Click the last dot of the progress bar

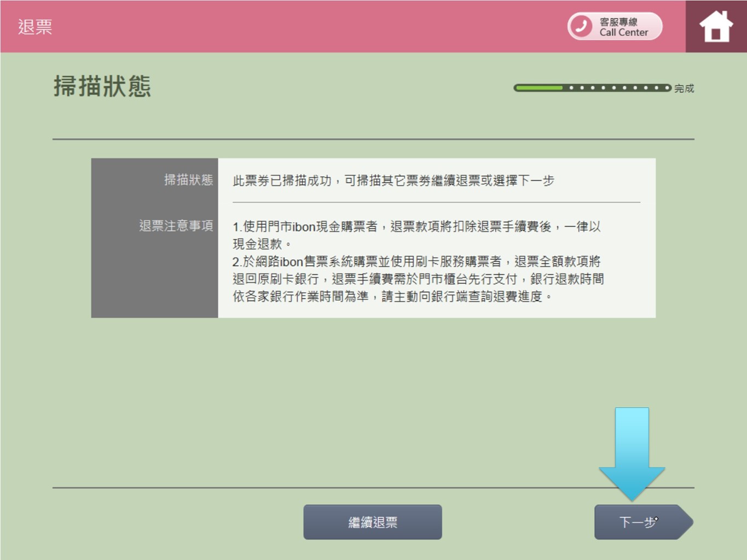coord(667,87)
